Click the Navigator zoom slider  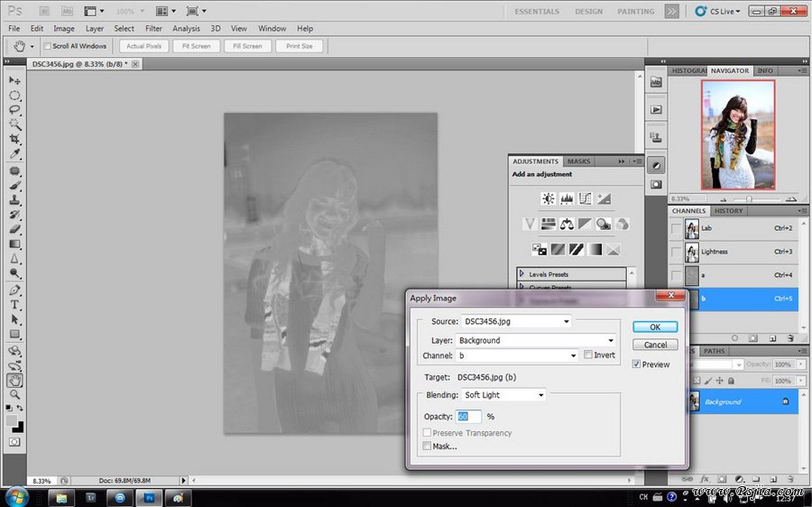point(749,198)
